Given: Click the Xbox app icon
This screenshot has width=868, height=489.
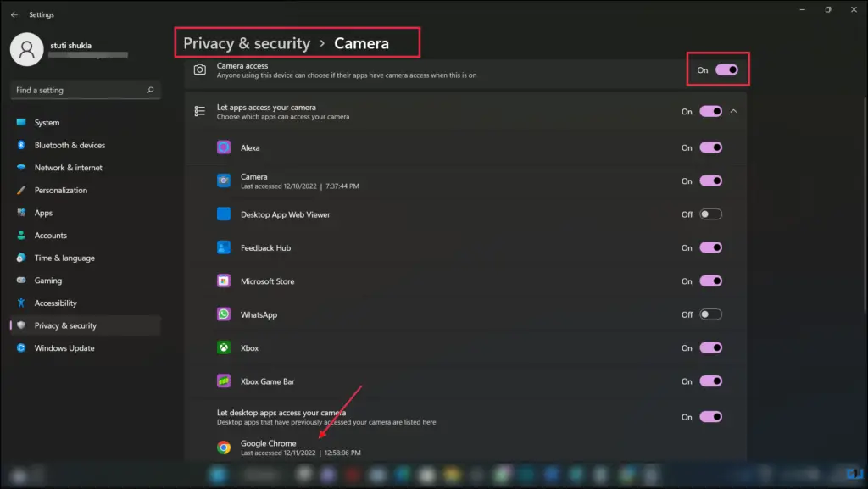Looking at the screenshot, I should pos(224,347).
